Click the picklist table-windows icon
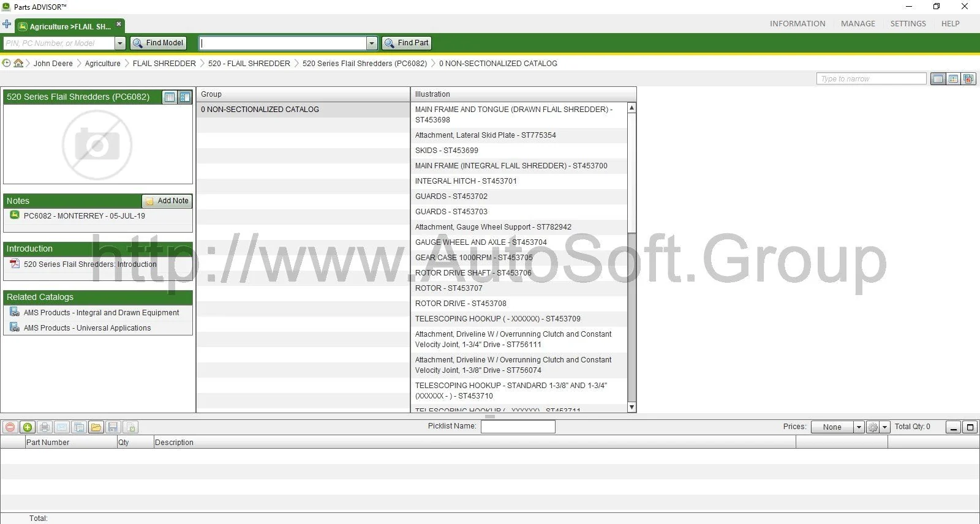 pyautogui.click(x=78, y=427)
